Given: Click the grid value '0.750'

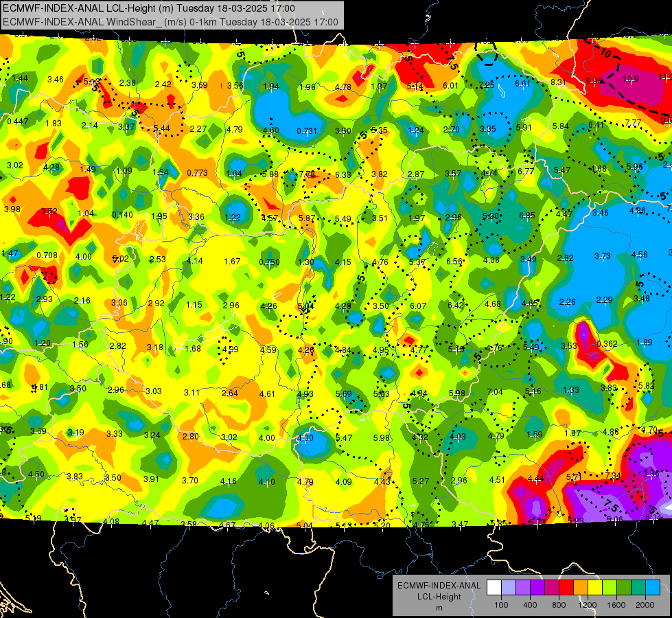Looking at the screenshot, I should click(x=269, y=262).
